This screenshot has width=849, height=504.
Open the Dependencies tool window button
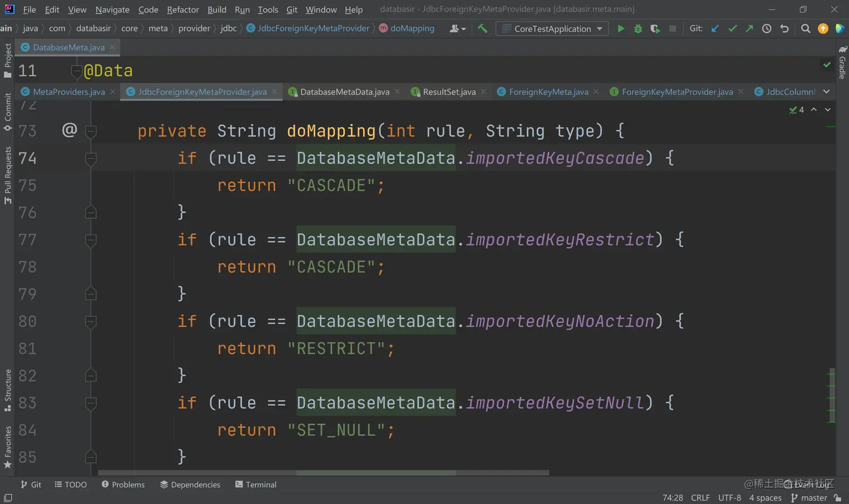[x=190, y=484]
